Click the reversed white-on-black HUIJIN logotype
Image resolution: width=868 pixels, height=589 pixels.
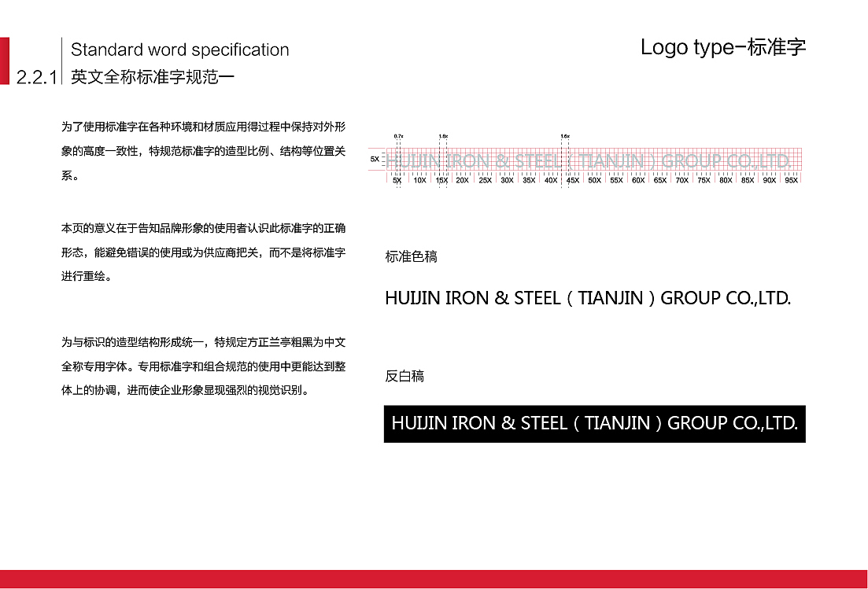click(594, 424)
